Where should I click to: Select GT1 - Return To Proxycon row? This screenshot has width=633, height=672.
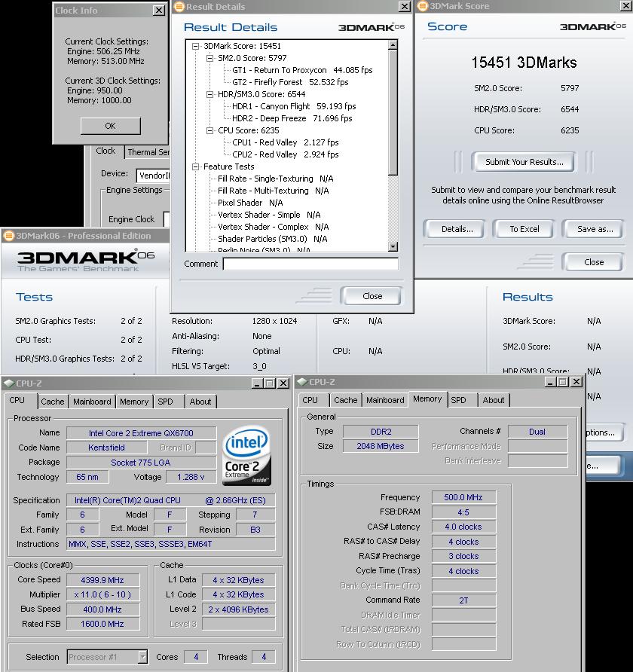click(302, 70)
